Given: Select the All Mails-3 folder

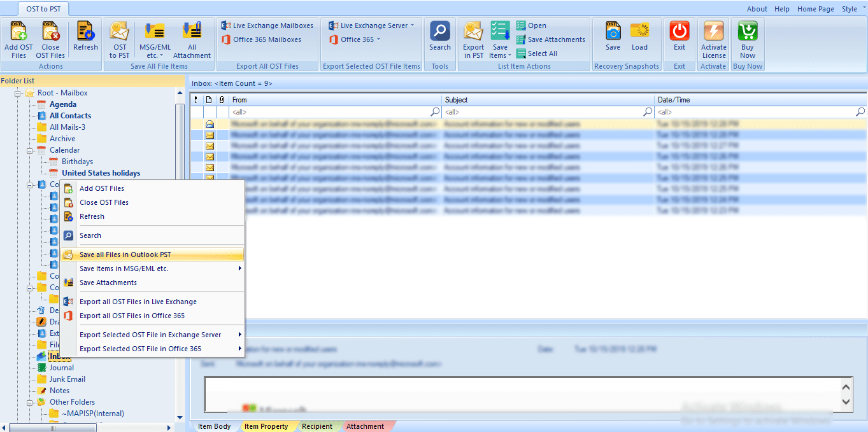Looking at the screenshot, I should click(x=68, y=127).
